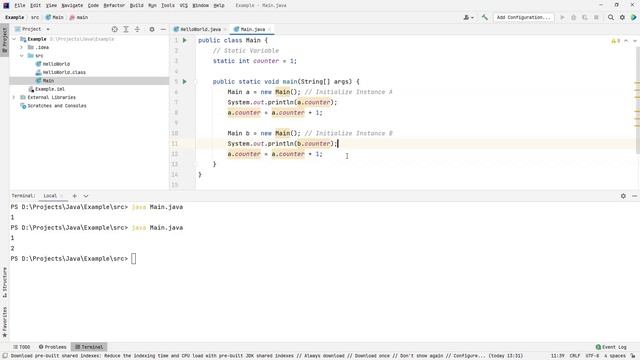Screen dimensions: 640x360
Task: Fold the main method block
Action: click(x=196, y=82)
